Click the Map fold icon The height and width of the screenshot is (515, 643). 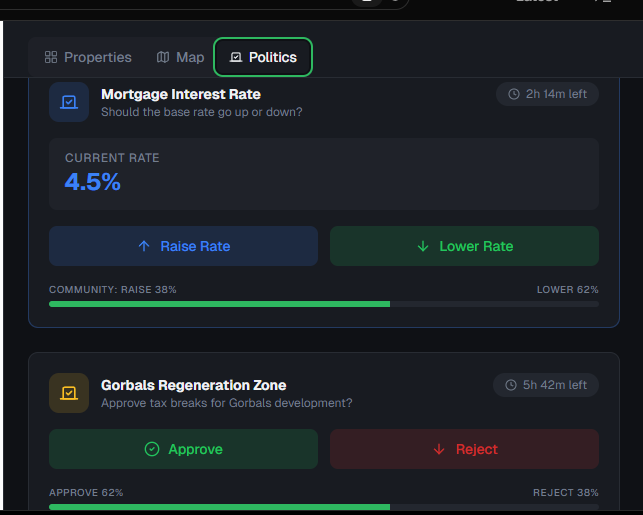point(163,57)
